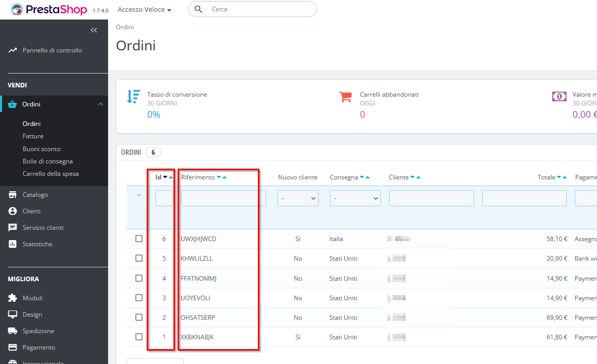Click the Moduli puzzle icon

[12, 298]
